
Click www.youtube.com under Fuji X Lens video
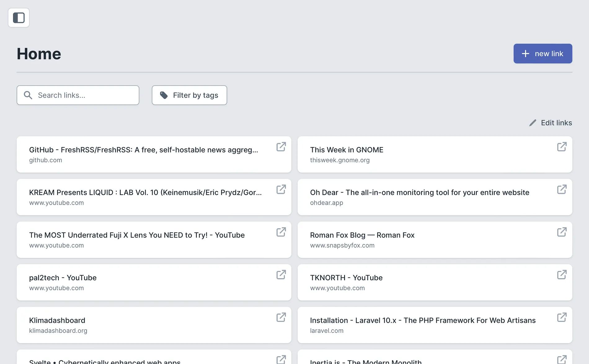click(56, 246)
